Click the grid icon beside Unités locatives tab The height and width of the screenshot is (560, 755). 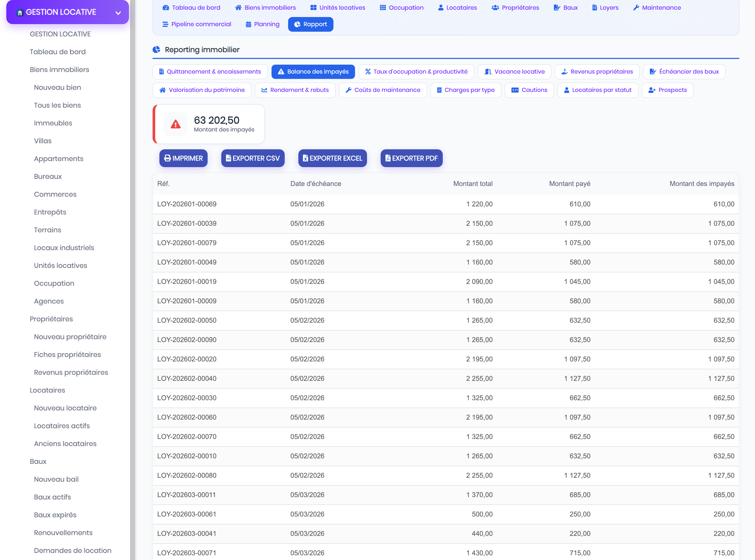pyautogui.click(x=313, y=7)
